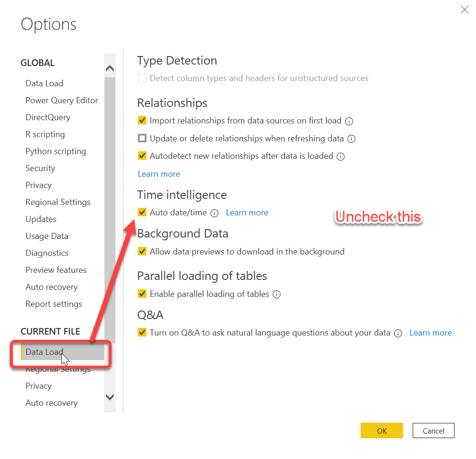Open CURRENT FILE Privacy settings

pyautogui.click(x=39, y=386)
